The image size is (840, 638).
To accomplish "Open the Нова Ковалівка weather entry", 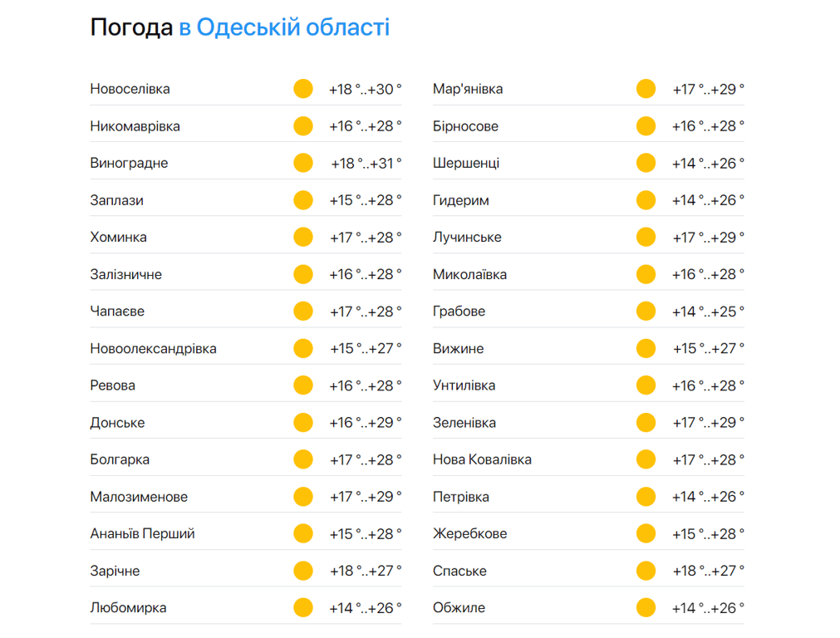I will [482, 459].
